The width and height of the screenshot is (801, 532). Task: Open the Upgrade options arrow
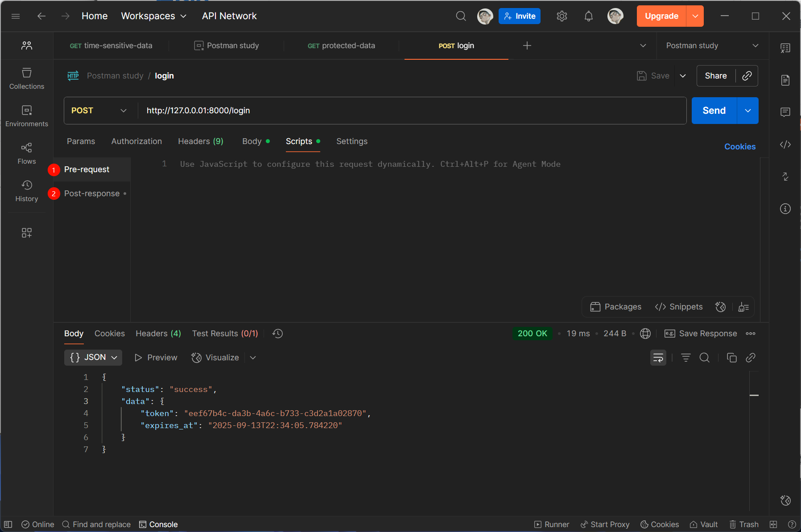coord(695,16)
